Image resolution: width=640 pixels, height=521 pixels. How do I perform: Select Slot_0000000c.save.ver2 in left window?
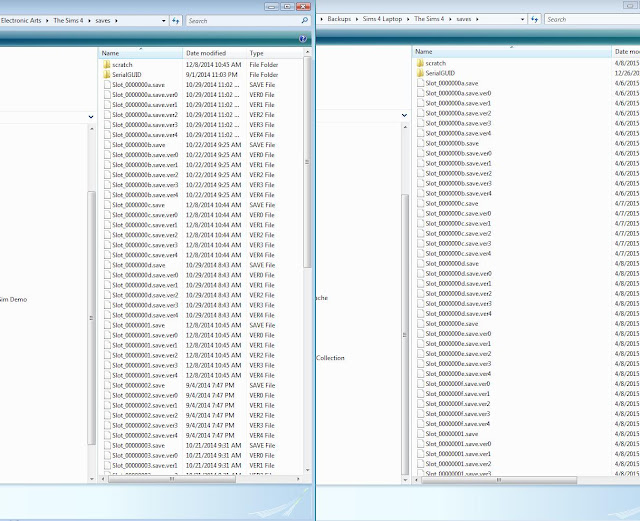pyautogui.click(x=145, y=235)
